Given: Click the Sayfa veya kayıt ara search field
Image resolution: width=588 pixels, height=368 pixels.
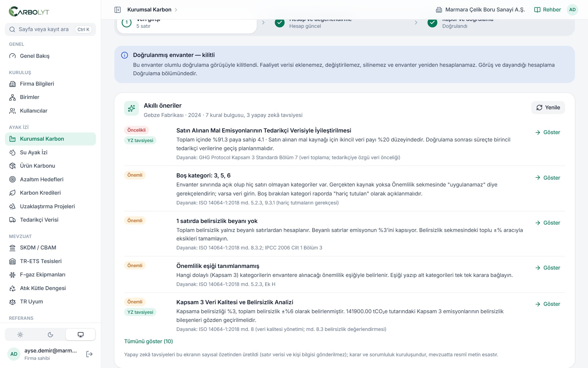Looking at the screenshot, I should point(50,29).
